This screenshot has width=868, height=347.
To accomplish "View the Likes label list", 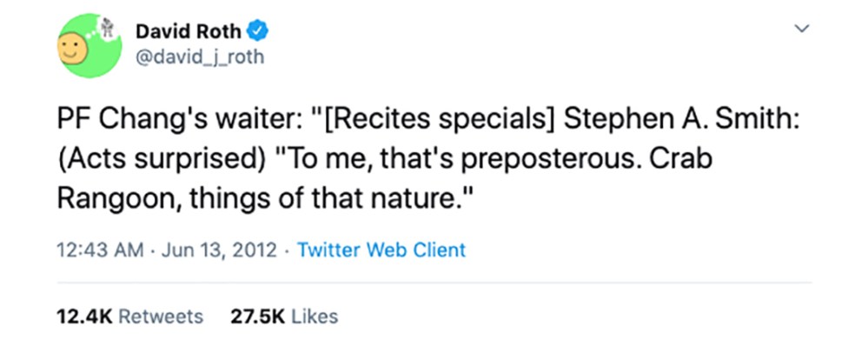I will click(315, 317).
